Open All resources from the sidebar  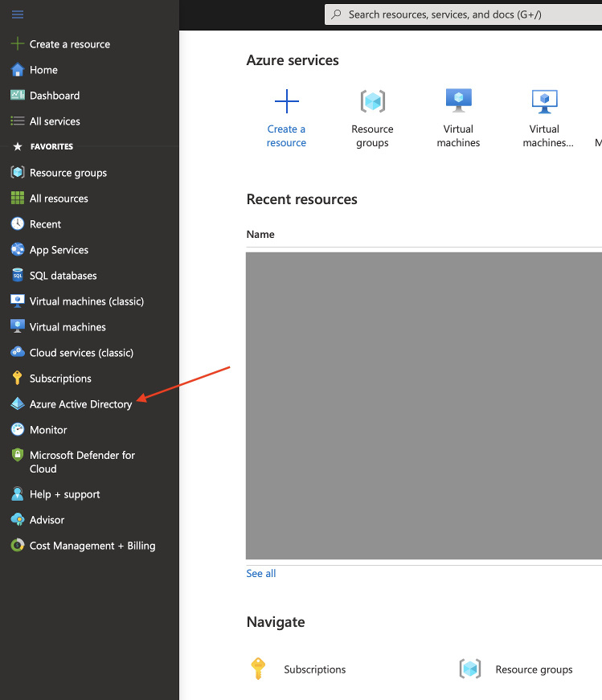point(59,199)
